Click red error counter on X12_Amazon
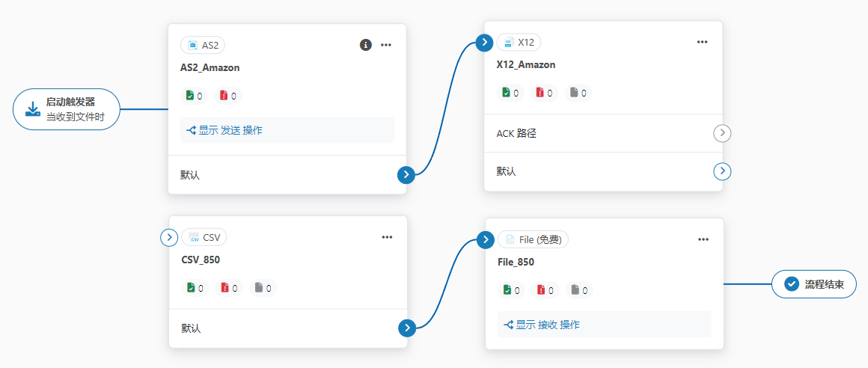The width and height of the screenshot is (868, 368). click(544, 93)
